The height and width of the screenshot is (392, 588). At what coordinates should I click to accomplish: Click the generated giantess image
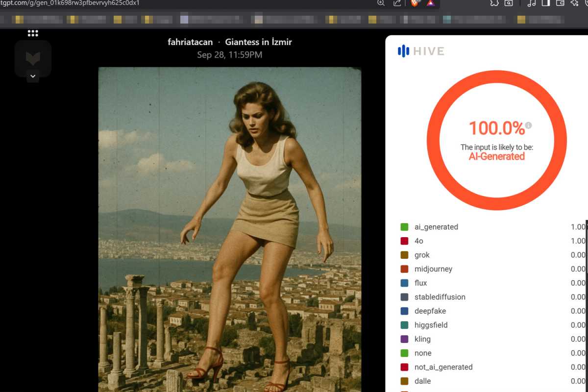229,229
